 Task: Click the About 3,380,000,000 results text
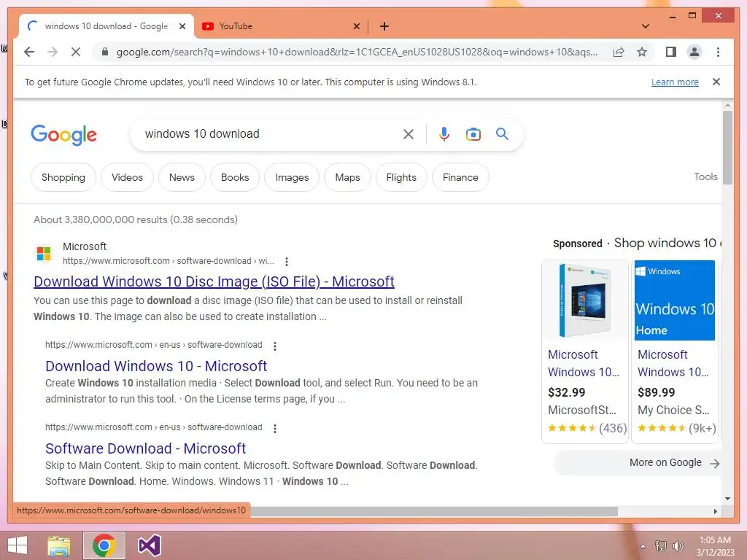(135, 219)
